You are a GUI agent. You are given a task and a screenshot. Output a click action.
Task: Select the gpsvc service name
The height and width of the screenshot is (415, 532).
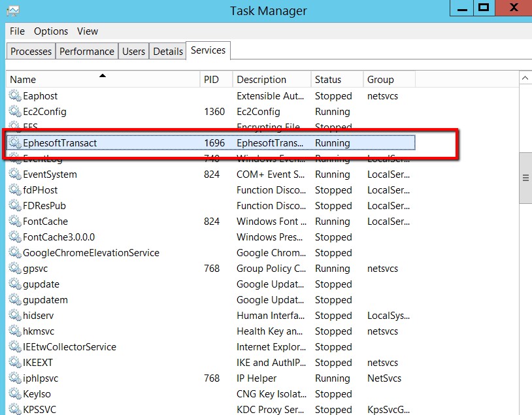point(35,269)
